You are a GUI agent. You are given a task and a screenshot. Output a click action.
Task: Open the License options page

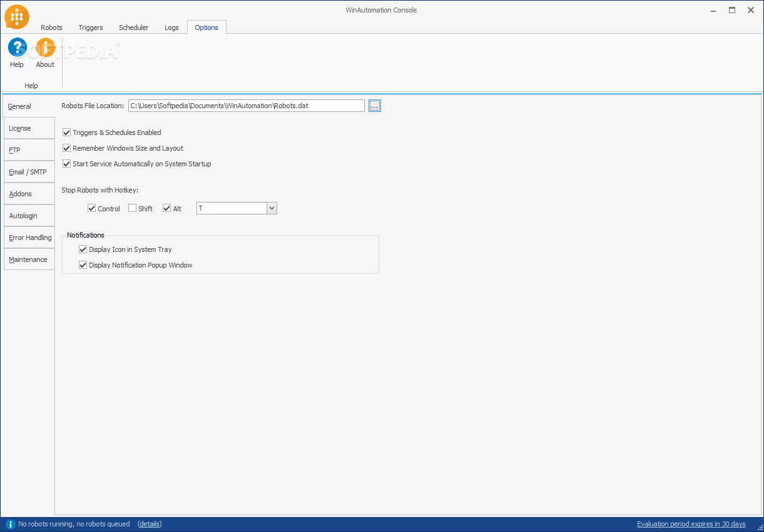29,128
